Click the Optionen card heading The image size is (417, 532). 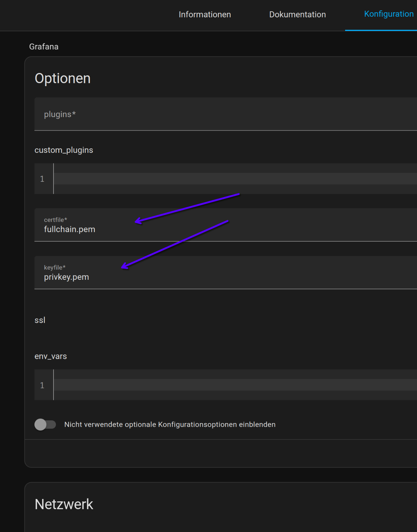point(63,79)
